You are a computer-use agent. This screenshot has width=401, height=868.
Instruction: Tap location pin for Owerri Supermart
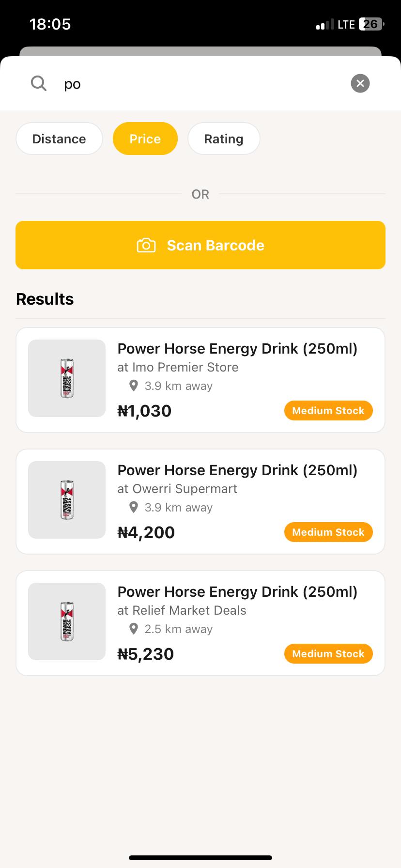click(x=134, y=508)
